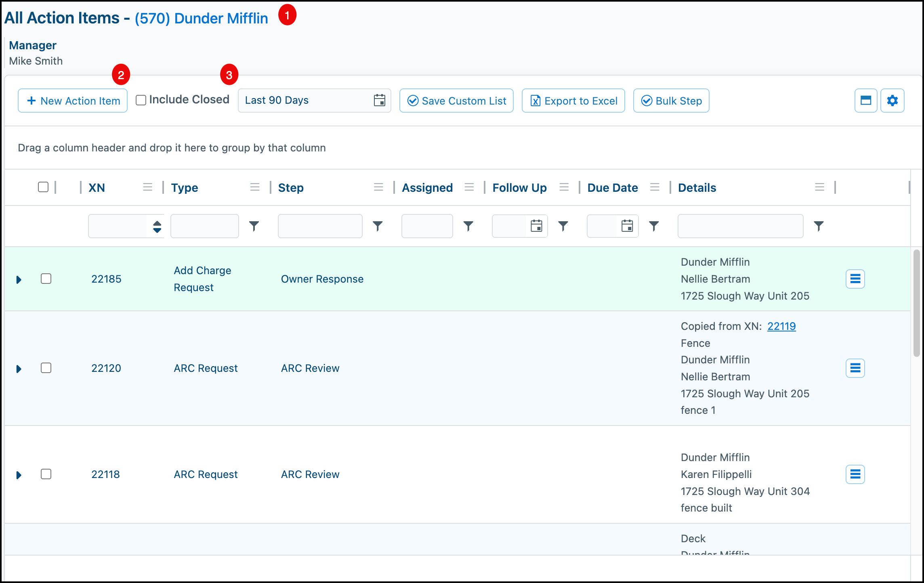Click XN number 22120
924x583 pixels.
pos(106,368)
